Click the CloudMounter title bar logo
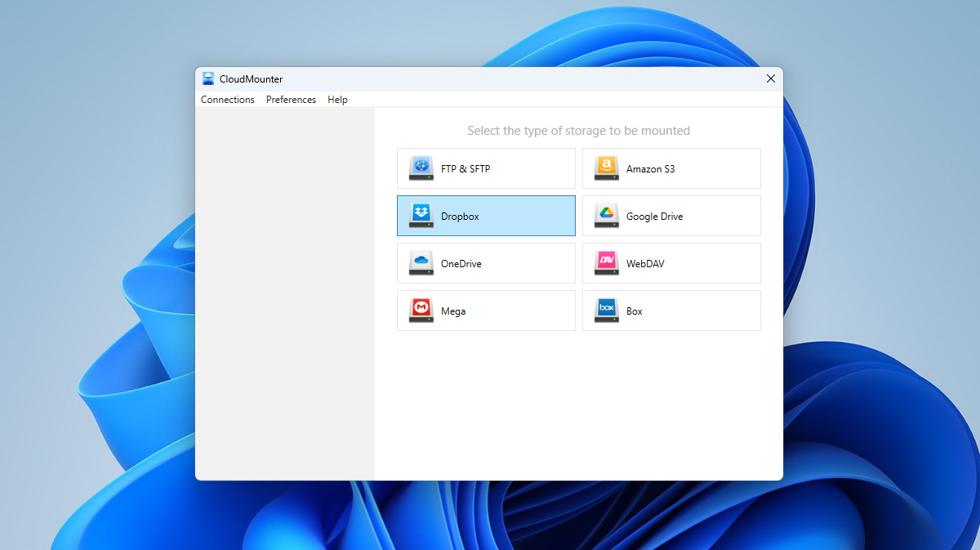The width and height of the screenshot is (980, 550). coord(207,78)
